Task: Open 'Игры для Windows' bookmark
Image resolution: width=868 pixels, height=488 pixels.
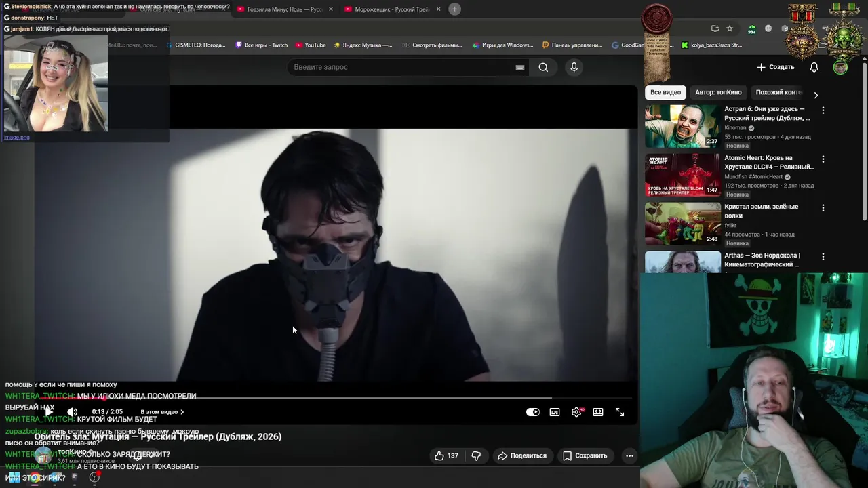Action: click(x=502, y=45)
